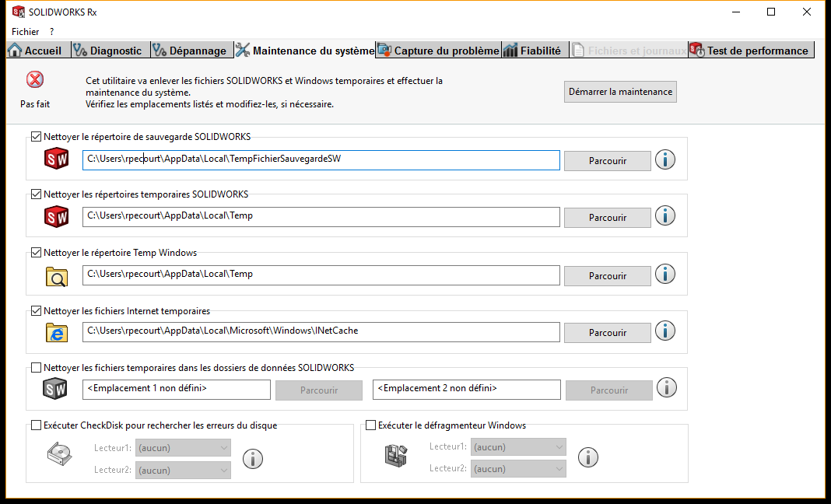Open CheckDisk Lecteur2 dropdown
831x504 pixels.
coord(183,470)
